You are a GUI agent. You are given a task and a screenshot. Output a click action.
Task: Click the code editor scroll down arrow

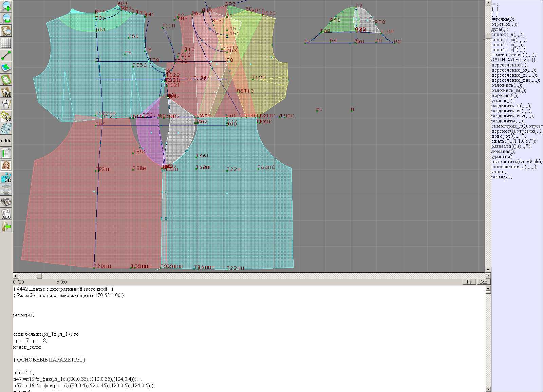(x=488, y=389)
